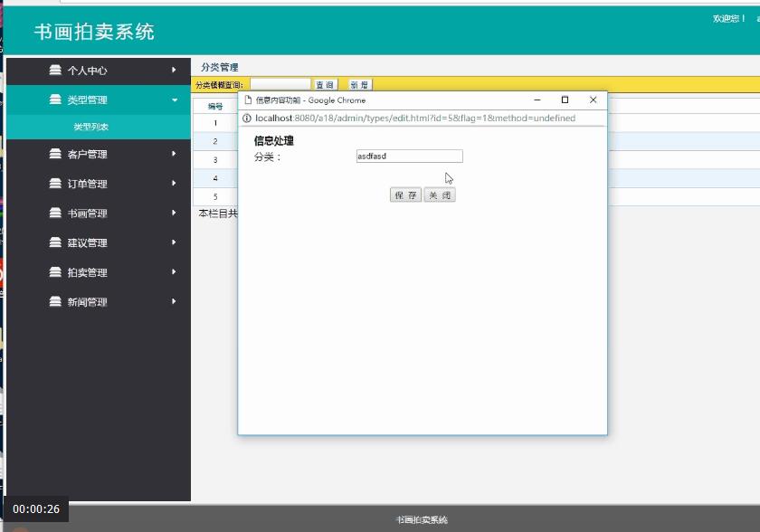Expand the 客户管理 arrow
The width and height of the screenshot is (760, 532).
[174, 154]
